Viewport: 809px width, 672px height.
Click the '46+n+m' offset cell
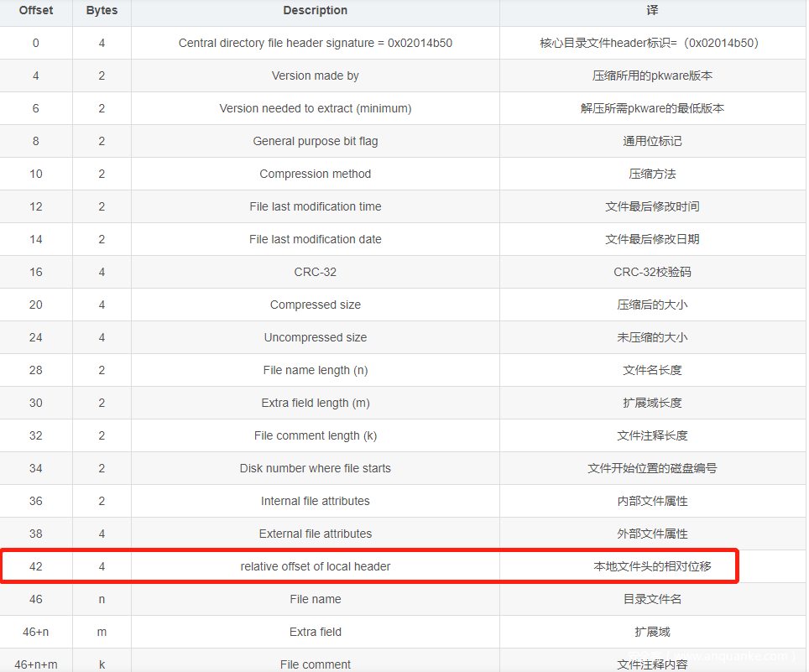click(36, 664)
